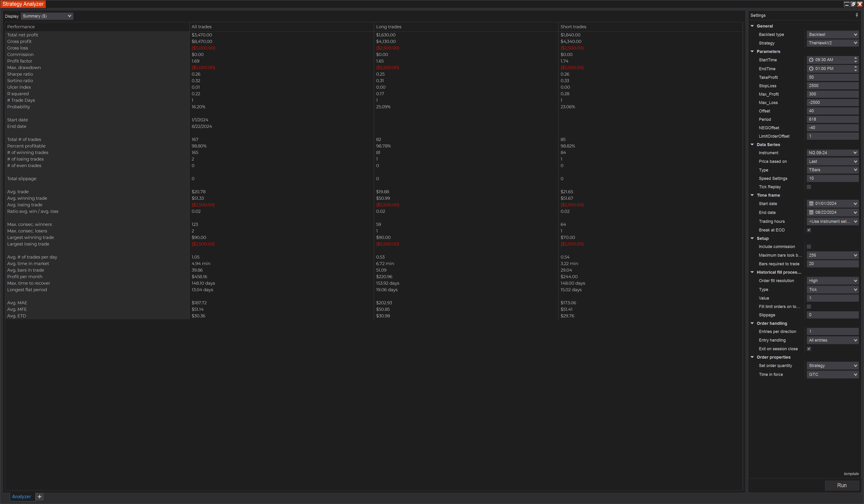
Task: Open the Display Summary ($) dropdown
Action: tap(47, 16)
